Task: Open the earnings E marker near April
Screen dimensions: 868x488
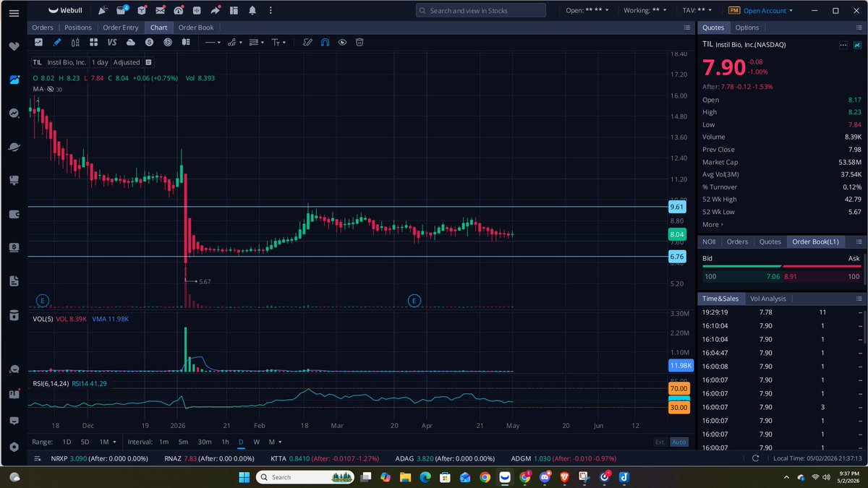Action: pyautogui.click(x=414, y=300)
